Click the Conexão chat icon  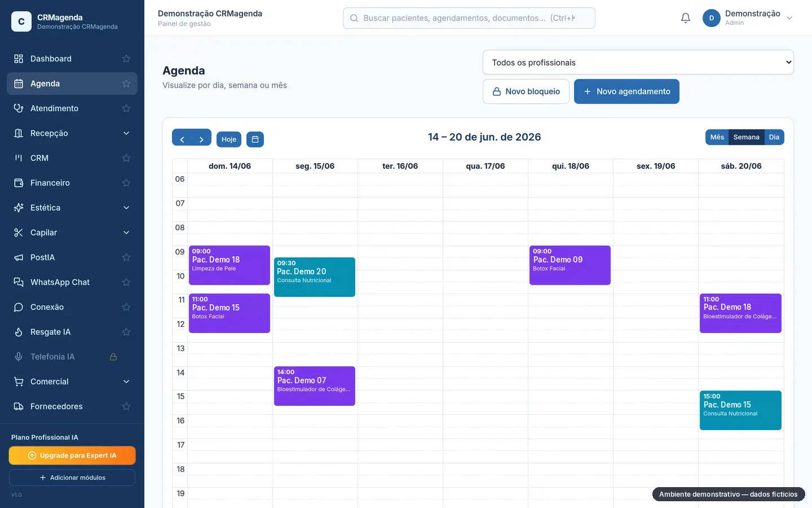point(19,307)
